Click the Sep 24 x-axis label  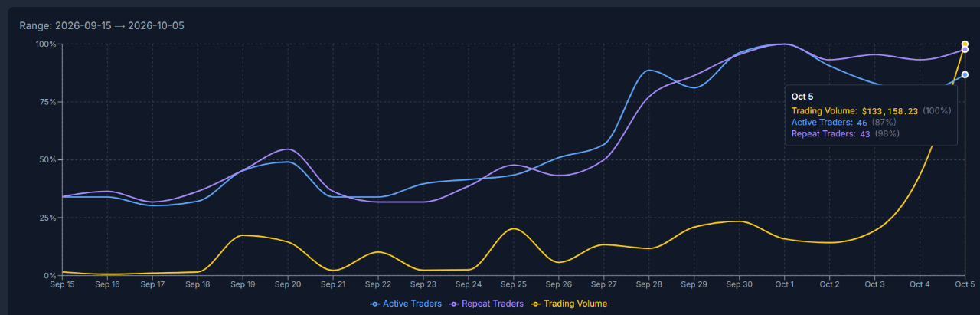(469, 284)
